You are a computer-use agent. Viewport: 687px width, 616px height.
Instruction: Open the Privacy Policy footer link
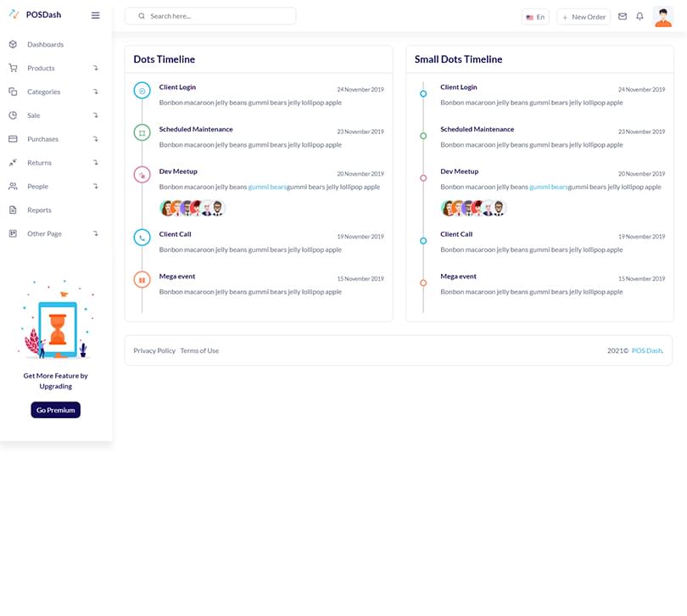[x=154, y=350]
